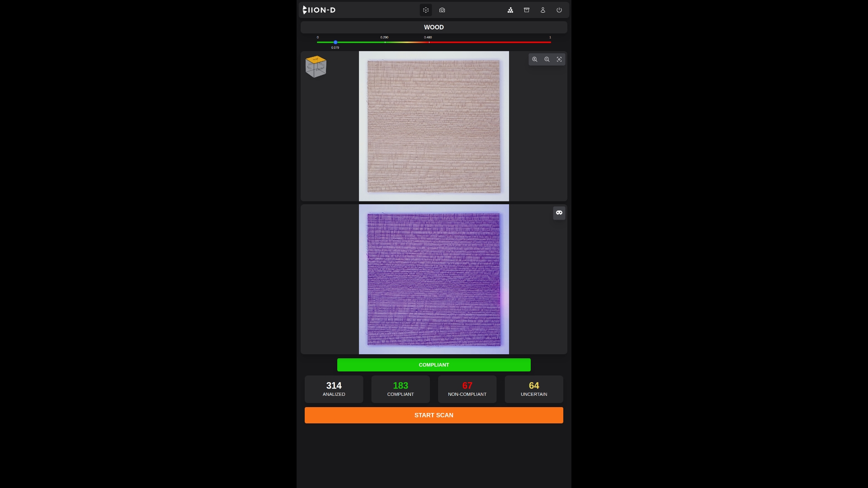Zoom out of the wood image
Screen dimensions: 868x488
click(x=547, y=60)
